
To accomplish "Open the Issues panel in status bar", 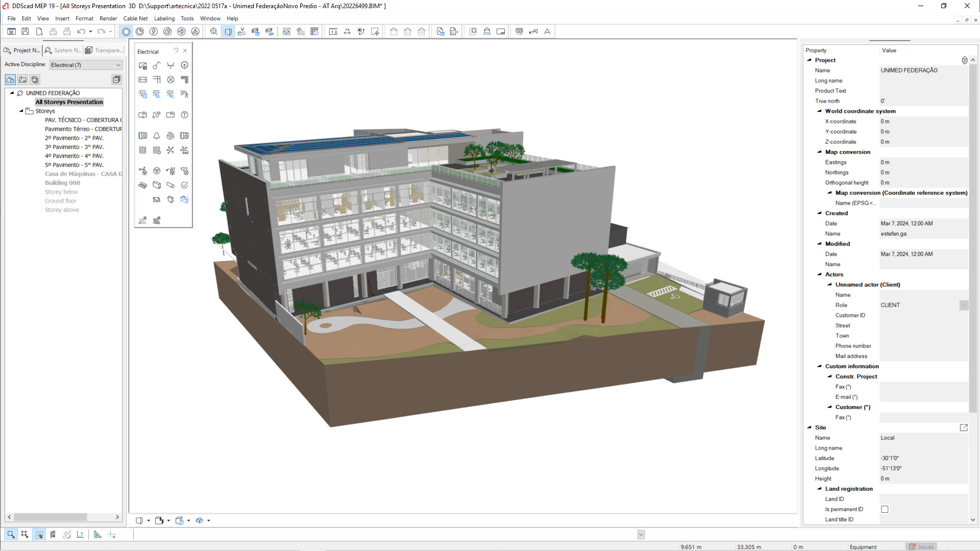I will [921, 546].
